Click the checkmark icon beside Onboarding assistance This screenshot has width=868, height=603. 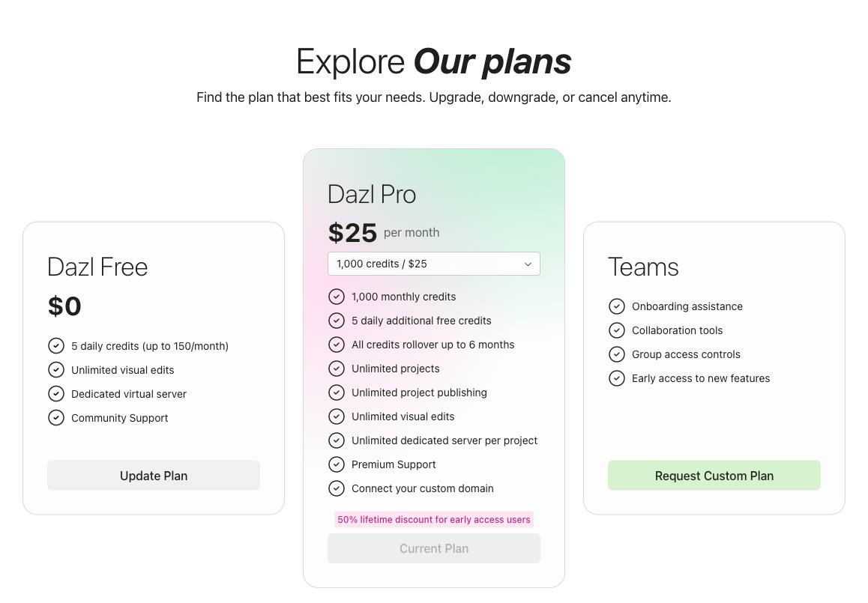tap(617, 306)
